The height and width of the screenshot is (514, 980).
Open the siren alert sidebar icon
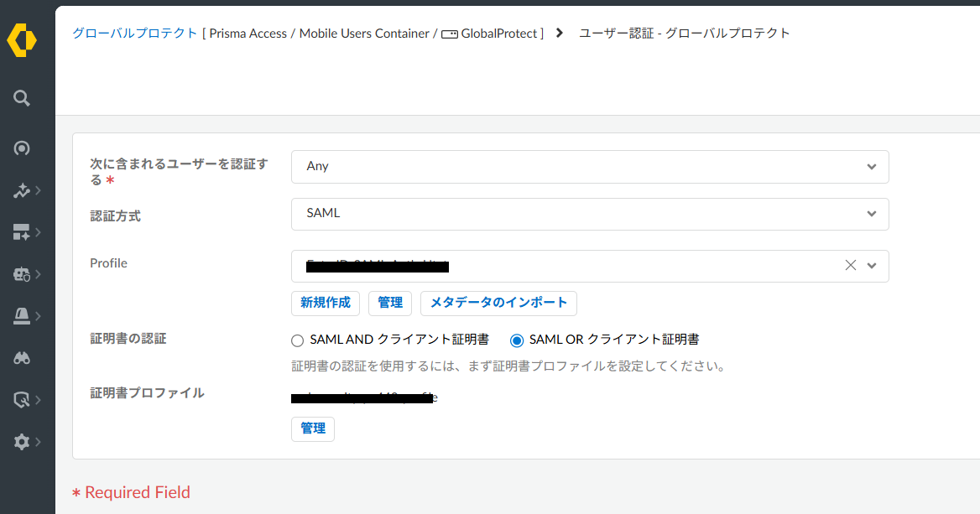tap(22, 315)
